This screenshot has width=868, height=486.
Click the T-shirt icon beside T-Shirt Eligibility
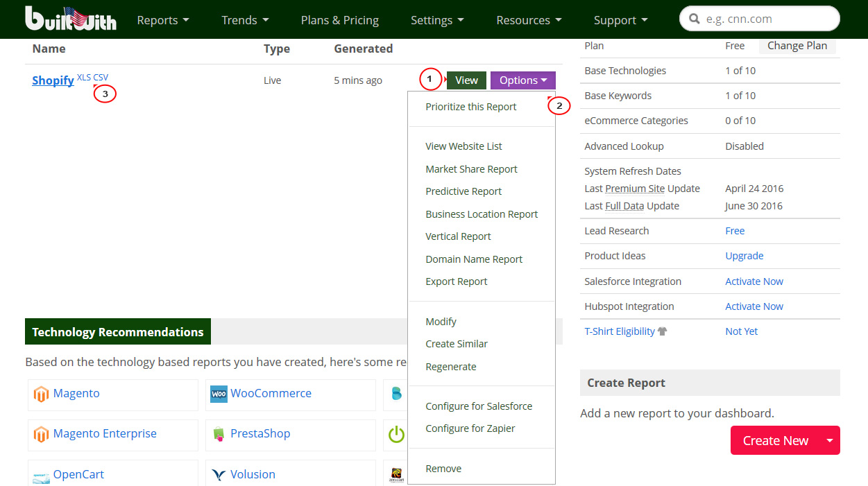click(663, 331)
